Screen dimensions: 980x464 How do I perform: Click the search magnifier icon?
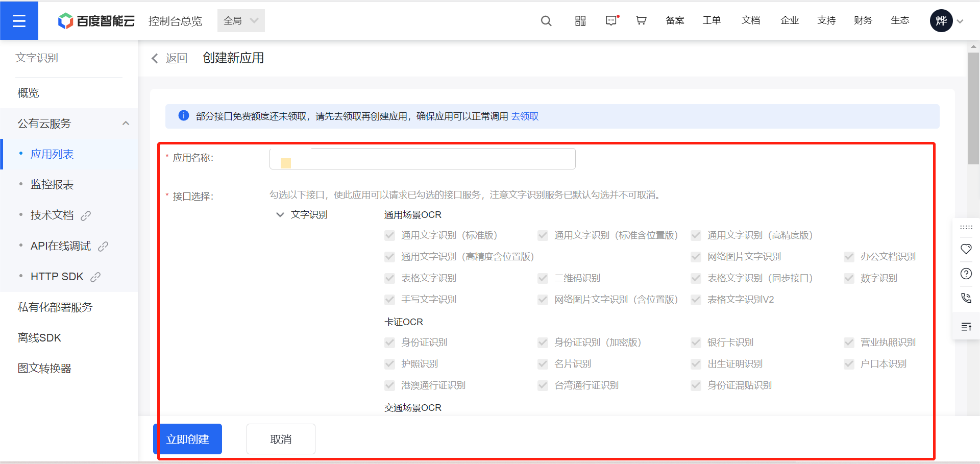coord(546,21)
